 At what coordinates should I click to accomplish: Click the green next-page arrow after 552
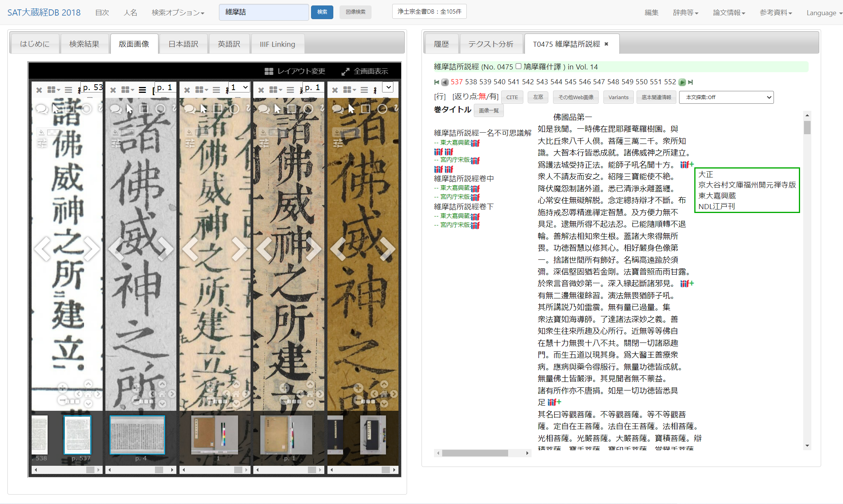682,82
